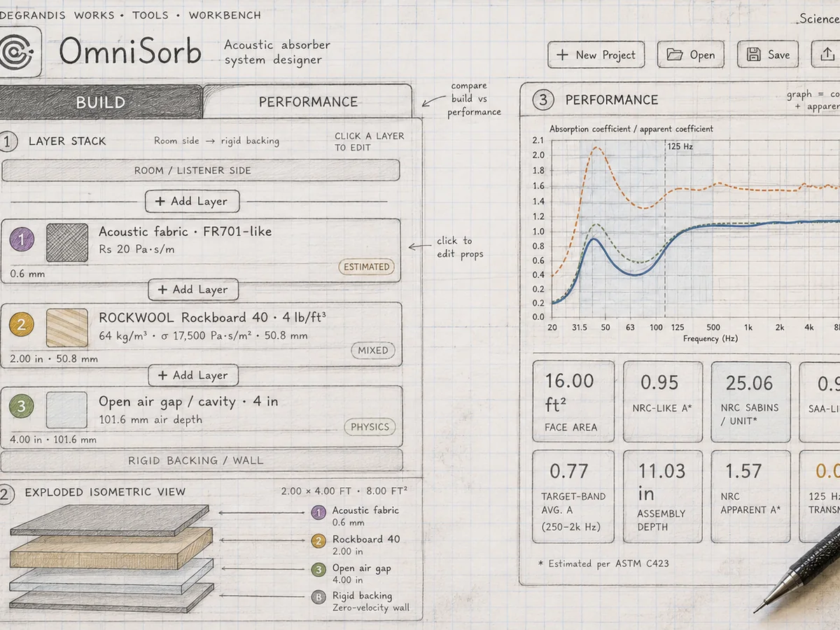Select 'Open air gap / cavity · 4 in' title
The width and height of the screenshot is (840, 630).
tap(188, 402)
